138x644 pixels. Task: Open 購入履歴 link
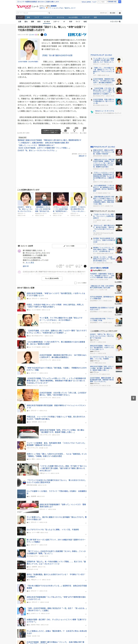point(112,13)
